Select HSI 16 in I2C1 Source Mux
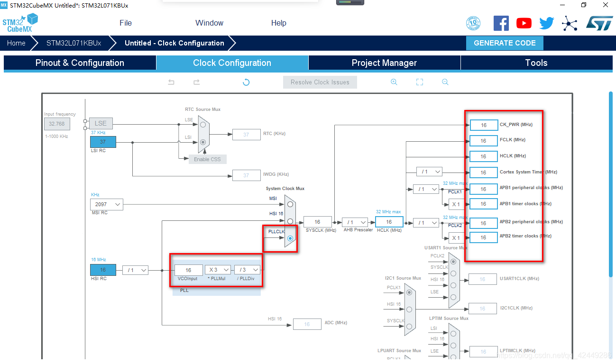 pos(409,309)
